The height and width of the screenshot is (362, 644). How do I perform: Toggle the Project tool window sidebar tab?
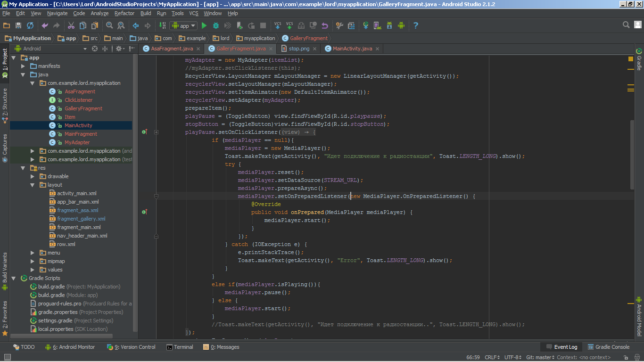coord(5,63)
